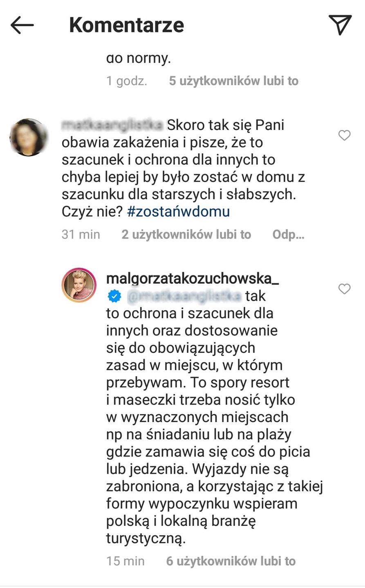365x588 pixels.
Task: Open malgorzatakozuchowska_ profile avatar
Action: point(79,285)
